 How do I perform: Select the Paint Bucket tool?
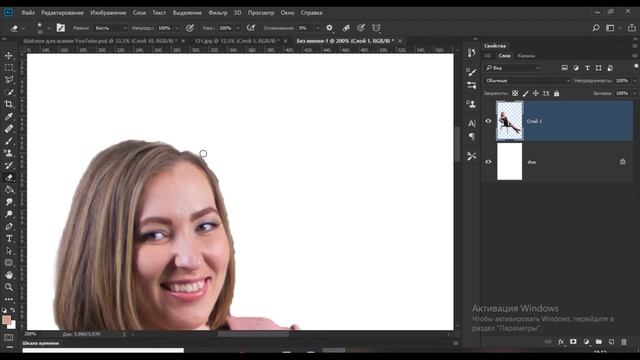click(x=9, y=190)
